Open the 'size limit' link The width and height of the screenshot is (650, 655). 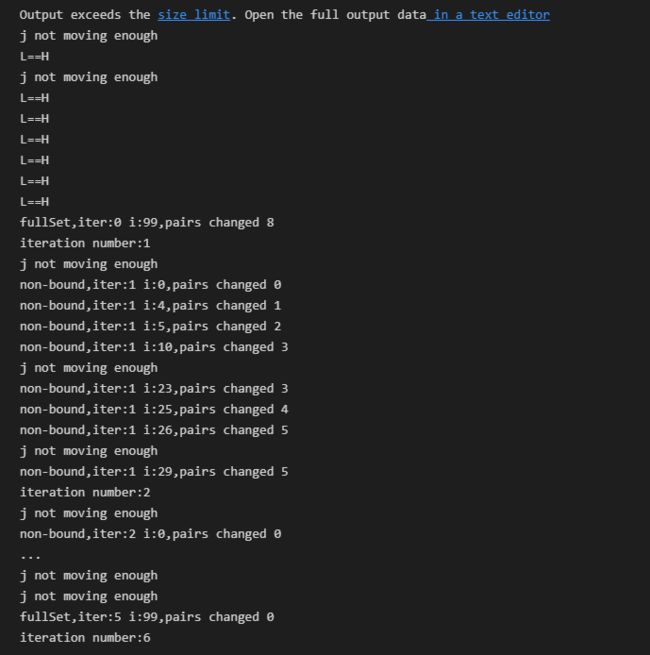(x=193, y=15)
